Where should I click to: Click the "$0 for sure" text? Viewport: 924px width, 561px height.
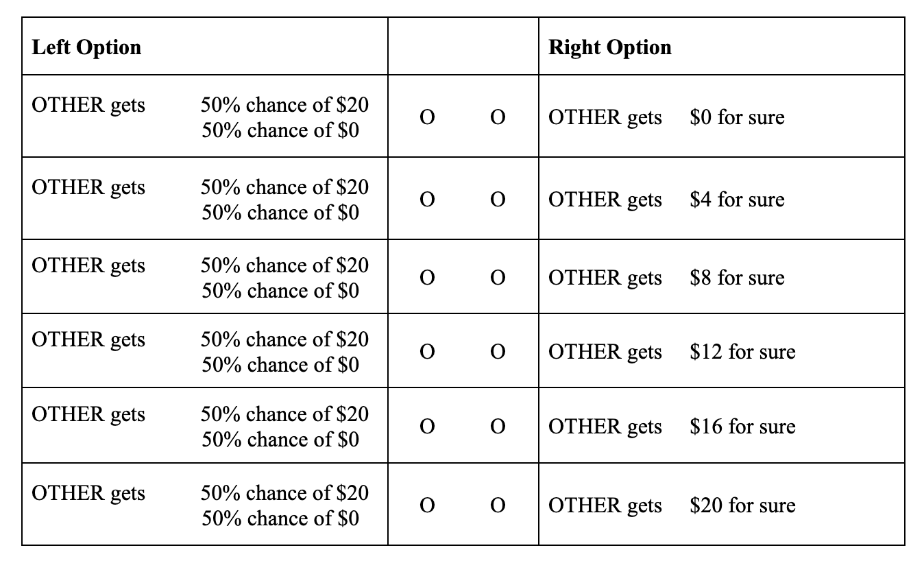tap(737, 117)
